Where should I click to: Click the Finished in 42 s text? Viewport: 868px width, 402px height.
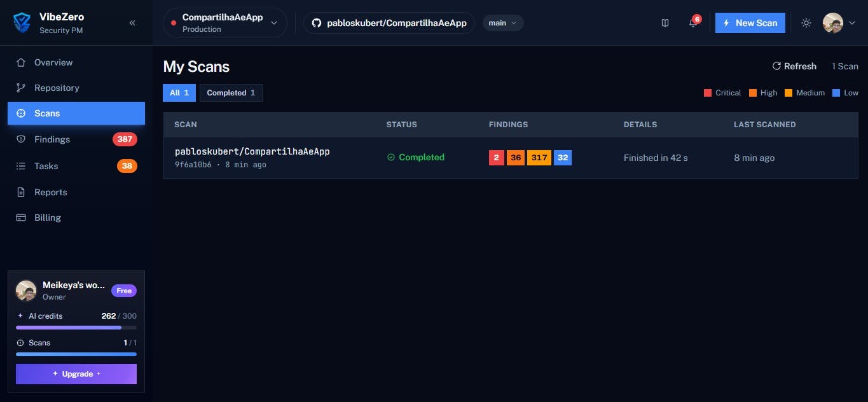(x=656, y=158)
